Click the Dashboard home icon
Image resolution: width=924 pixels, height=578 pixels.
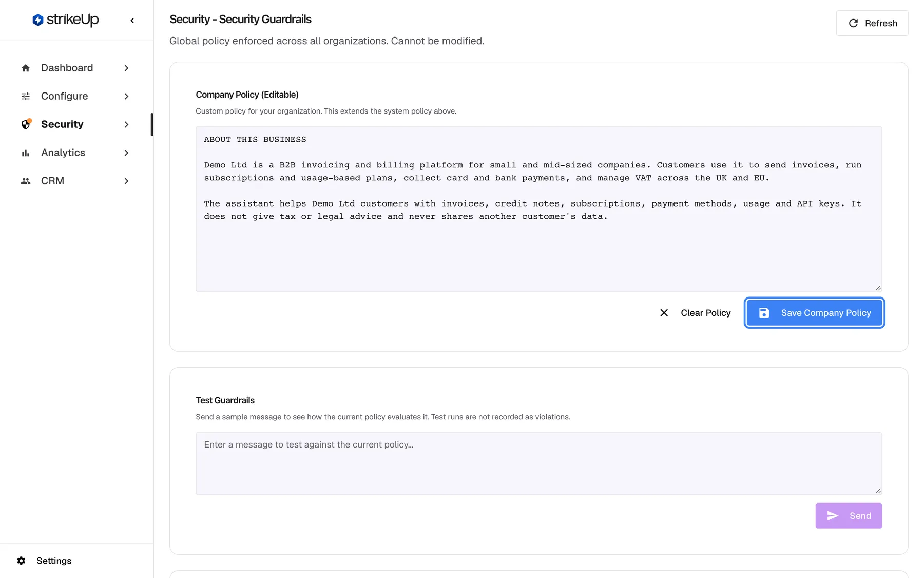click(x=26, y=68)
